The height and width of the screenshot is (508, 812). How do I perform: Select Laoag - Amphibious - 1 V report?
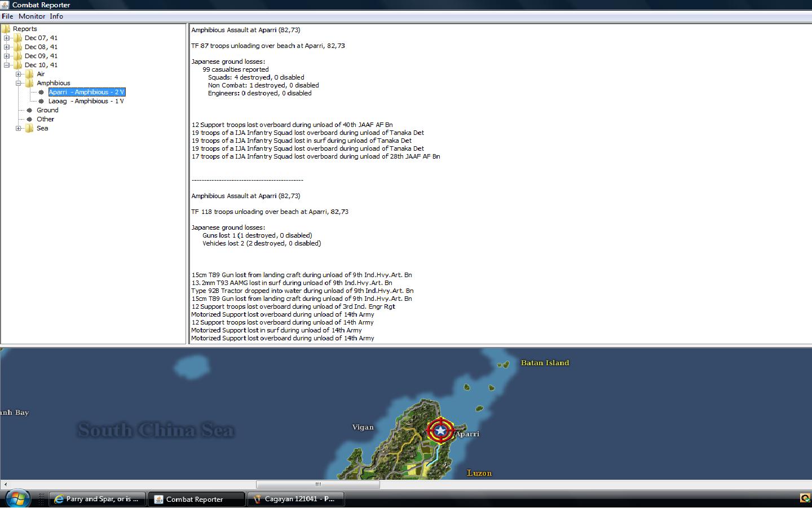point(86,101)
